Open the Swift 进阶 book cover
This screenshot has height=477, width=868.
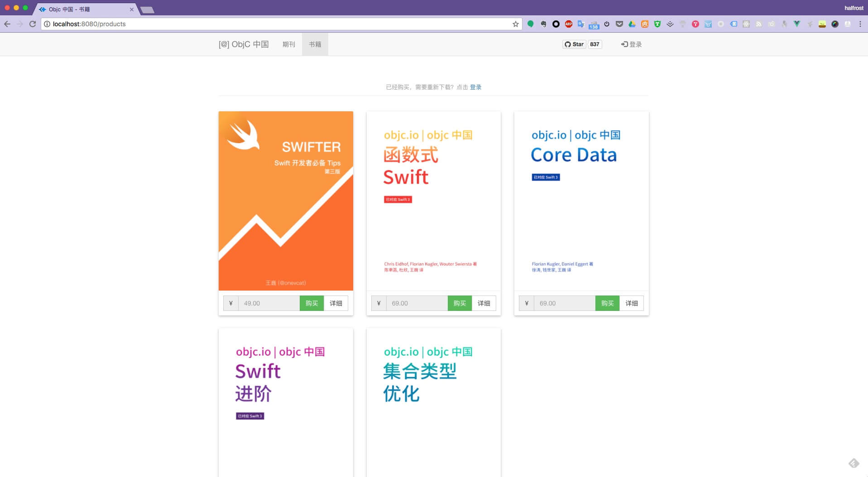point(286,402)
